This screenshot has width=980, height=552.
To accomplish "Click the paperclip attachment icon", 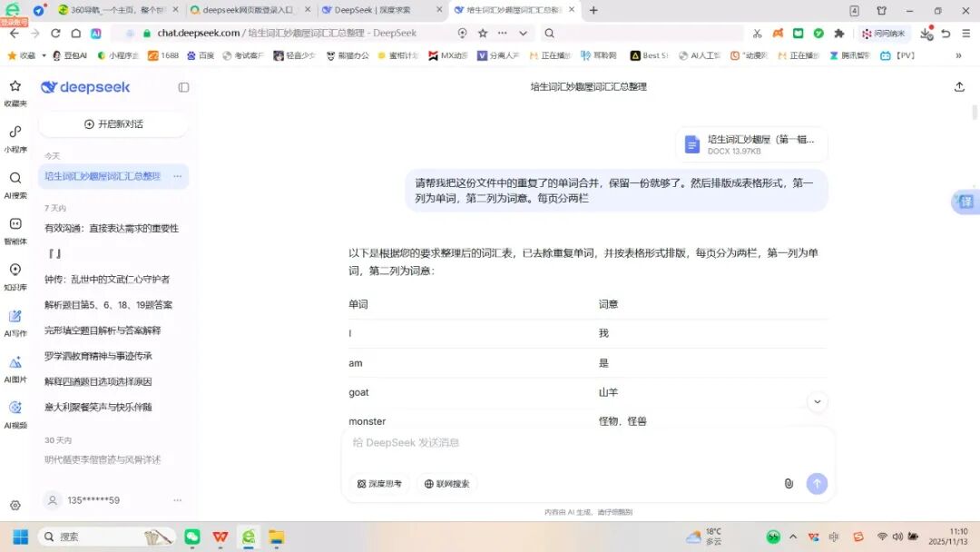I will click(x=788, y=483).
